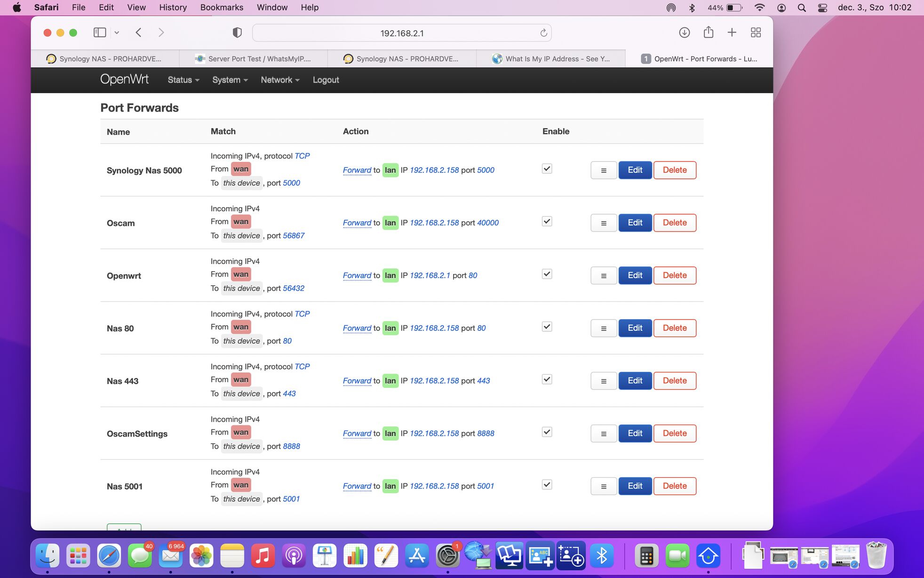Edit the Openwrt port forward
Image resolution: width=924 pixels, height=578 pixels.
click(635, 275)
